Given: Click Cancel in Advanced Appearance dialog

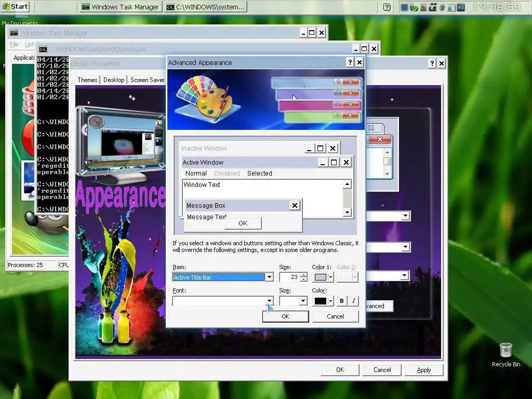Looking at the screenshot, I should [335, 316].
